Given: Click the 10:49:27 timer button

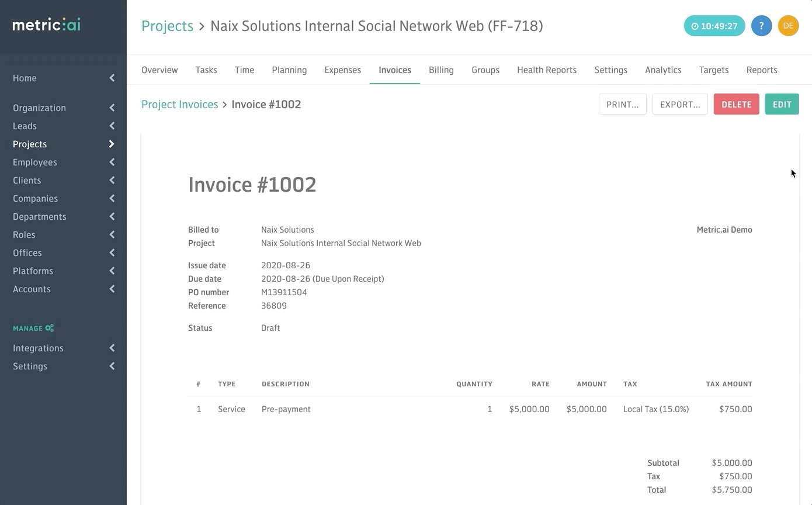Looking at the screenshot, I should click(714, 26).
